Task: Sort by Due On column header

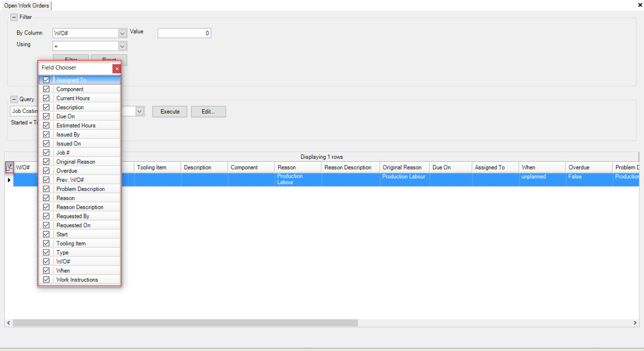Action: click(x=451, y=167)
